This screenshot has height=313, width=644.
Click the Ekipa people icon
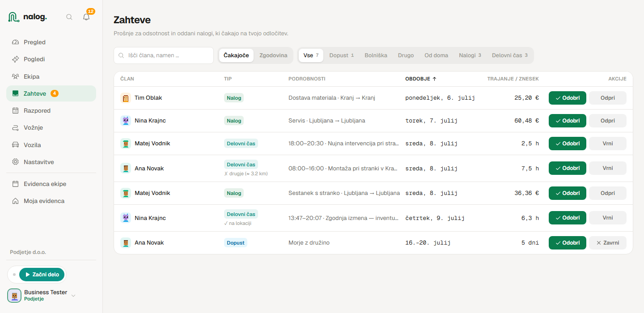(x=16, y=76)
